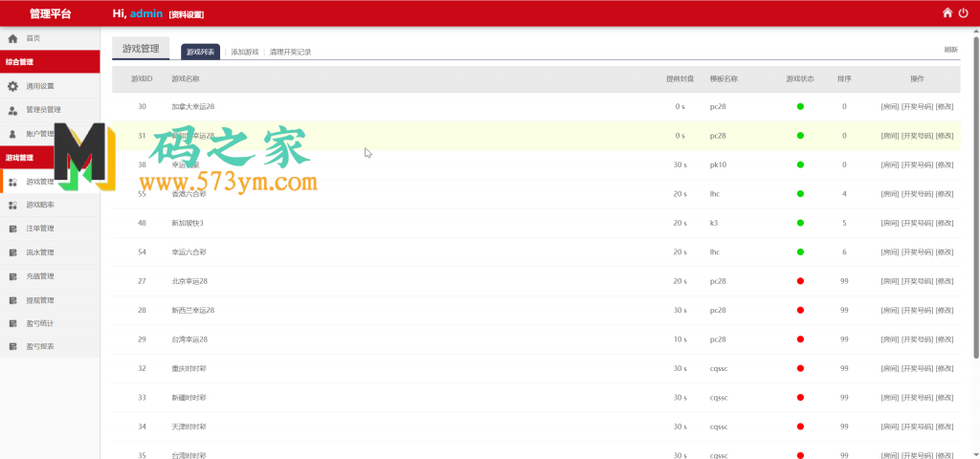
Task: Click the 模板名称 column header
Action: (x=724, y=79)
